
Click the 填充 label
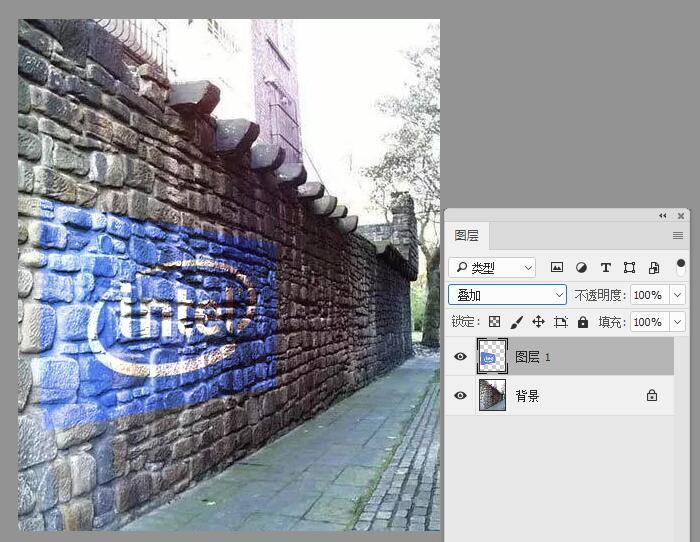coord(611,322)
